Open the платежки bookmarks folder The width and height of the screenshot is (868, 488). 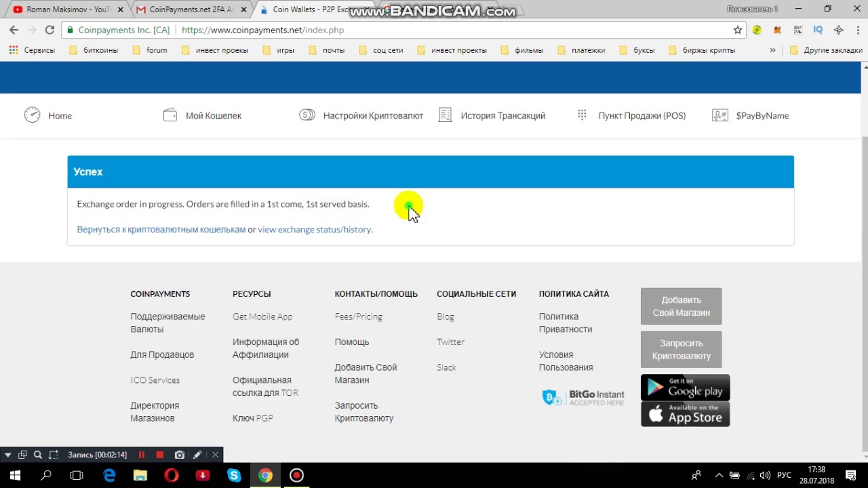(x=581, y=50)
